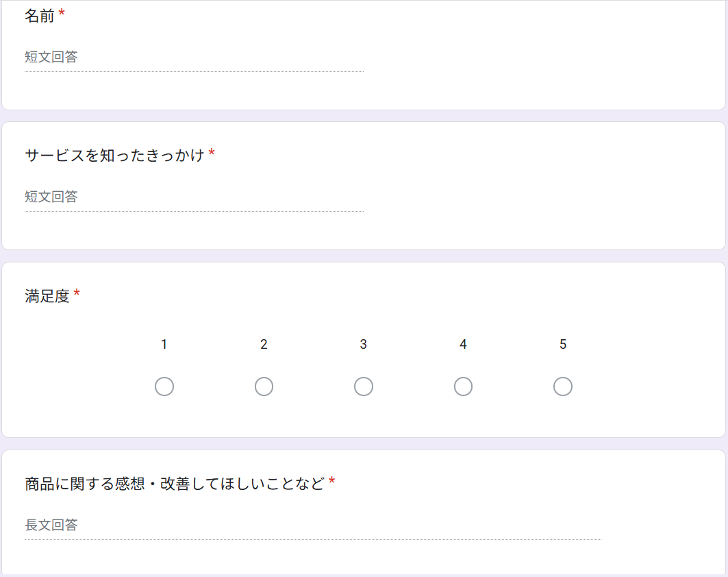Screen dimensions: 728x577
Task: Click the 長文回答 feedback text field
Action: pos(312,526)
